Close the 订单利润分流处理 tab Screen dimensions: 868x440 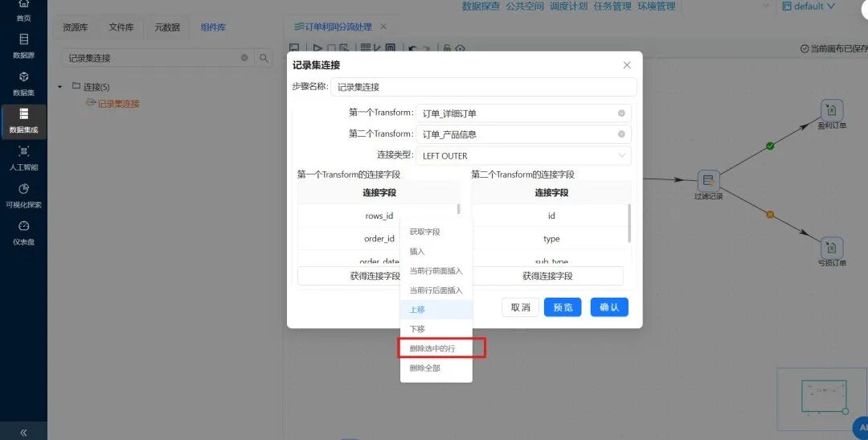383,27
